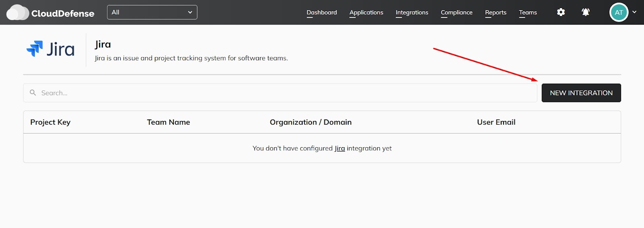Click the CloudDefense cloud logo
The height and width of the screenshot is (228, 644).
pos(18,12)
